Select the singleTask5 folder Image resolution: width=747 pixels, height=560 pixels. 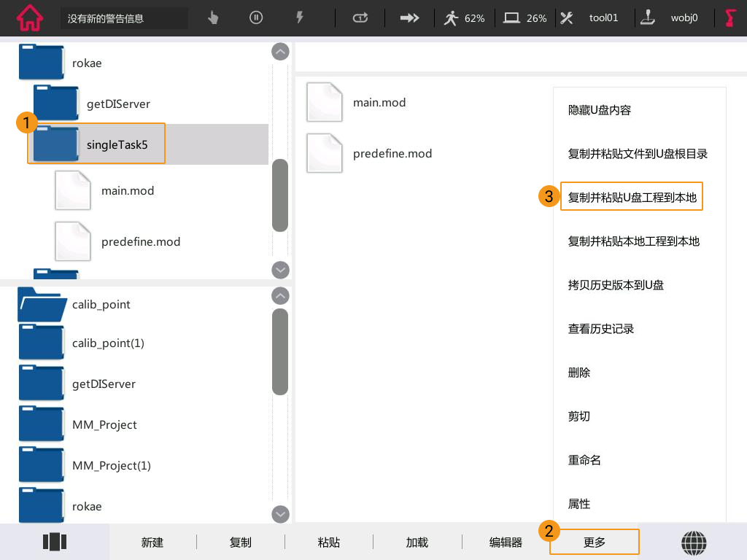(x=117, y=144)
